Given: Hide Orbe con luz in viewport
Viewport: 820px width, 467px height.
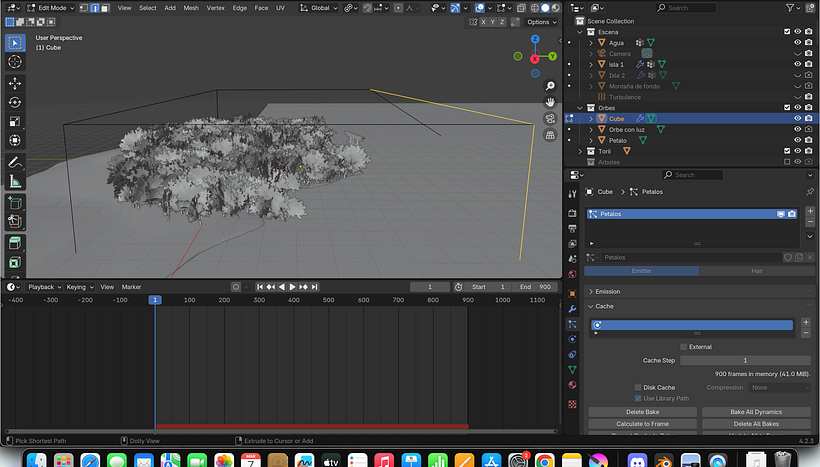Looking at the screenshot, I should [x=798, y=129].
